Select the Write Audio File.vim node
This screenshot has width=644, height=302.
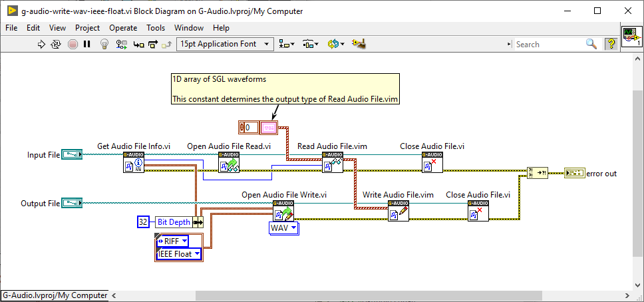399,211
